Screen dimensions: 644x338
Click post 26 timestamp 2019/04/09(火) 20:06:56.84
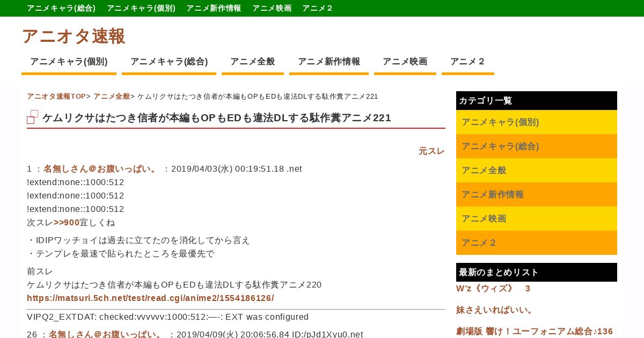point(233,334)
